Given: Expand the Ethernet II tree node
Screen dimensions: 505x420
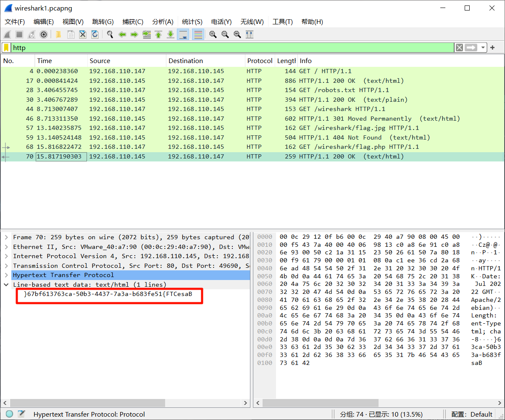Looking at the screenshot, I should (x=6, y=247).
